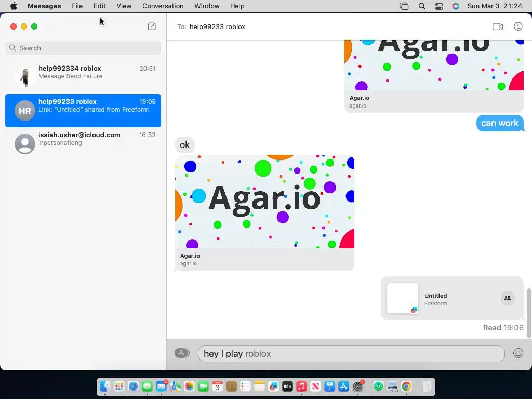Screen dimensions: 532x399
Task: Open the Trash in the Dock
Action: 427,387
